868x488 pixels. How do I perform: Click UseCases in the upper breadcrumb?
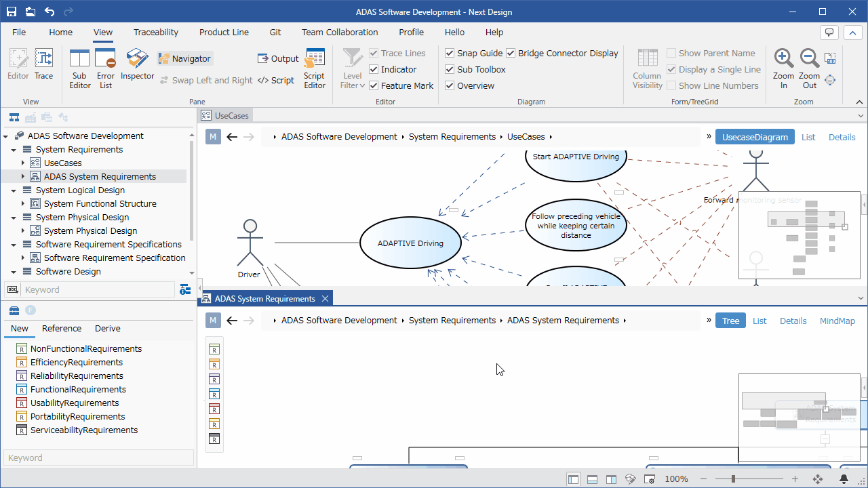point(526,136)
